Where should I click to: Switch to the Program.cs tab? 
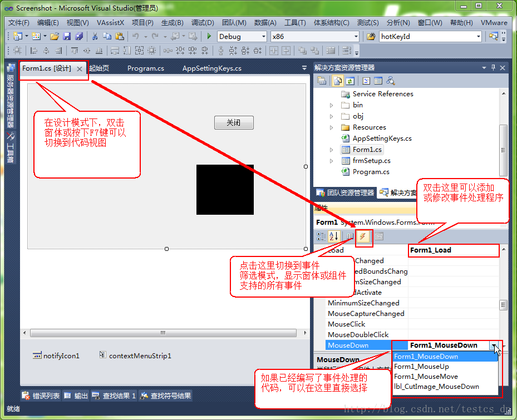click(x=146, y=68)
